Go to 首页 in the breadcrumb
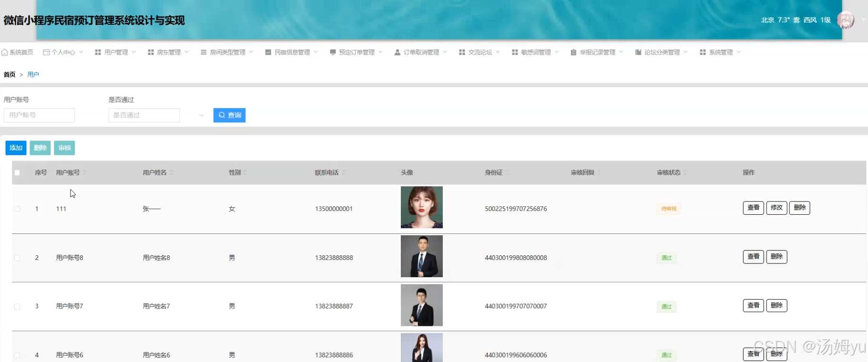The image size is (868, 362). tap(10, 75)
